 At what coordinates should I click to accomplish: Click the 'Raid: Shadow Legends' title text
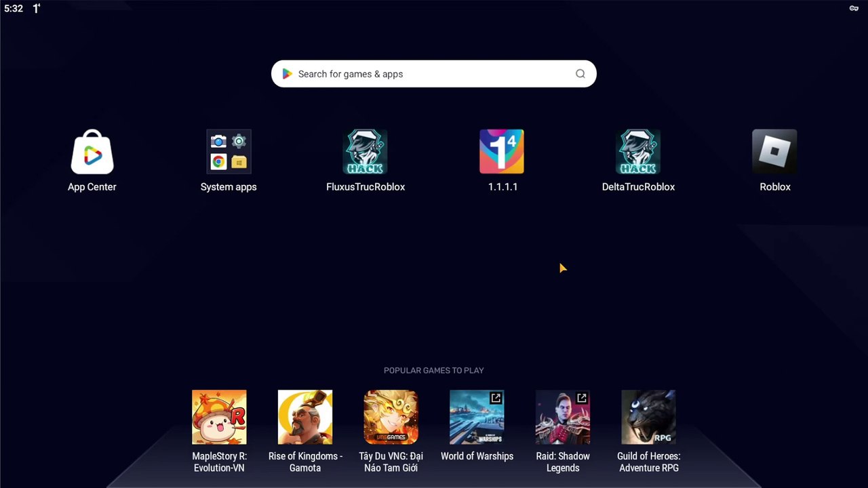click(x=563, y=462)
